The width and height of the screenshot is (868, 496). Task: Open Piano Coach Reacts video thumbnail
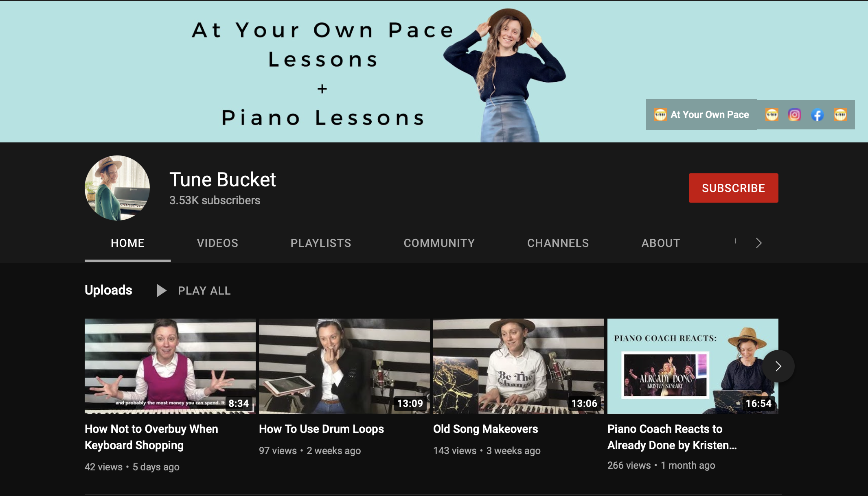tap(684, 366)
